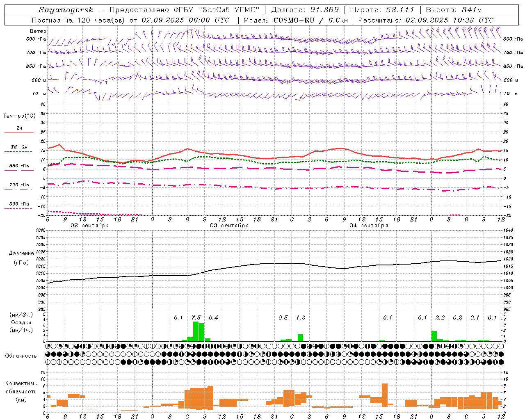Click the "03 сентября" date label
This screenshot has width=525, height=420.
click(229, 226)
